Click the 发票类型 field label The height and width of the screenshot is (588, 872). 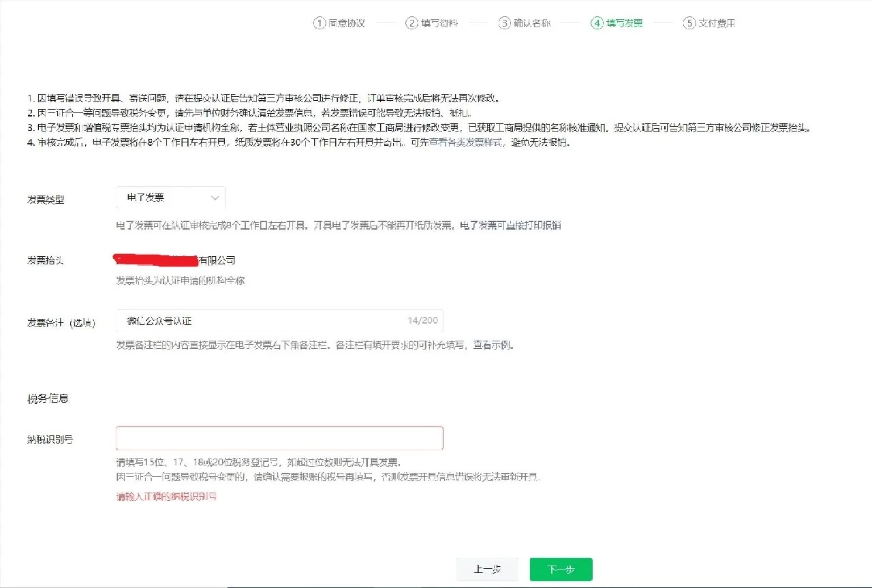pyautogui.click(x=46, y=200)
